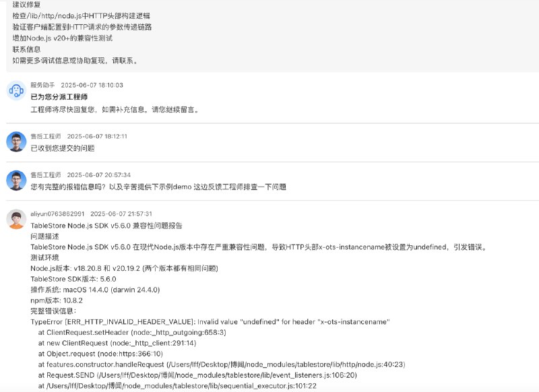Click the 服务助手 sender name
Viewport: 539px width, 392px height.
pyautogui.click(x=42, y=85)
